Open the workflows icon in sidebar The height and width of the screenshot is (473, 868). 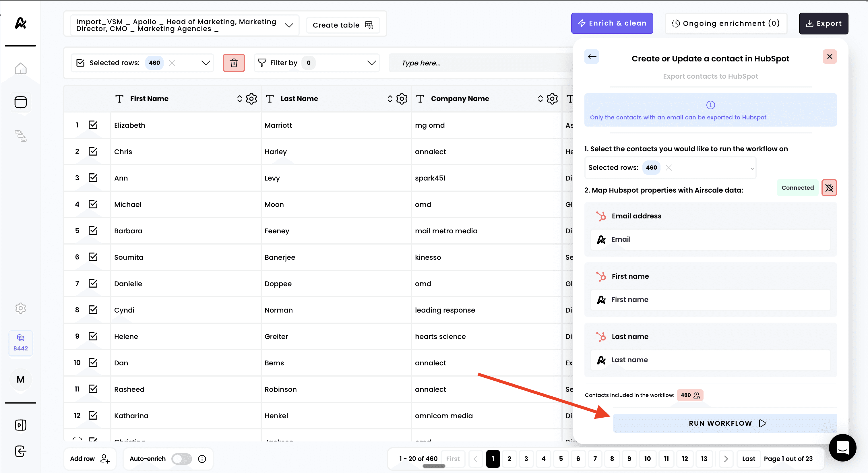(21, 136)
